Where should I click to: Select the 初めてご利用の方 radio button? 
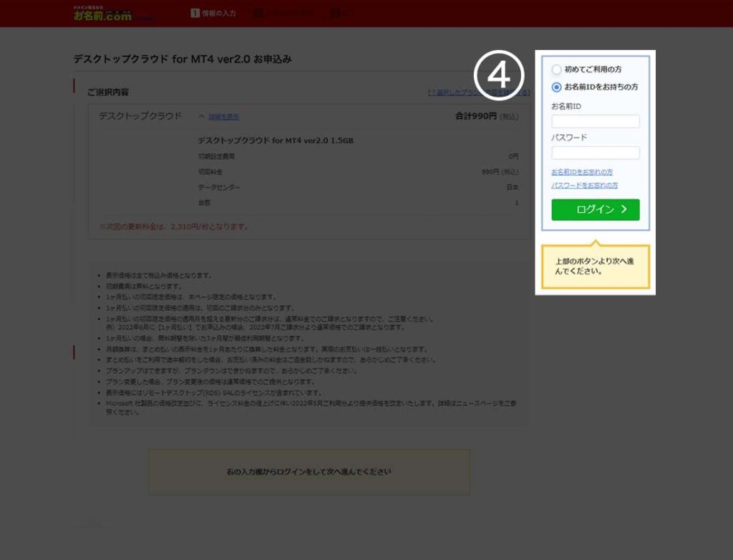click(x=556, y=69)
